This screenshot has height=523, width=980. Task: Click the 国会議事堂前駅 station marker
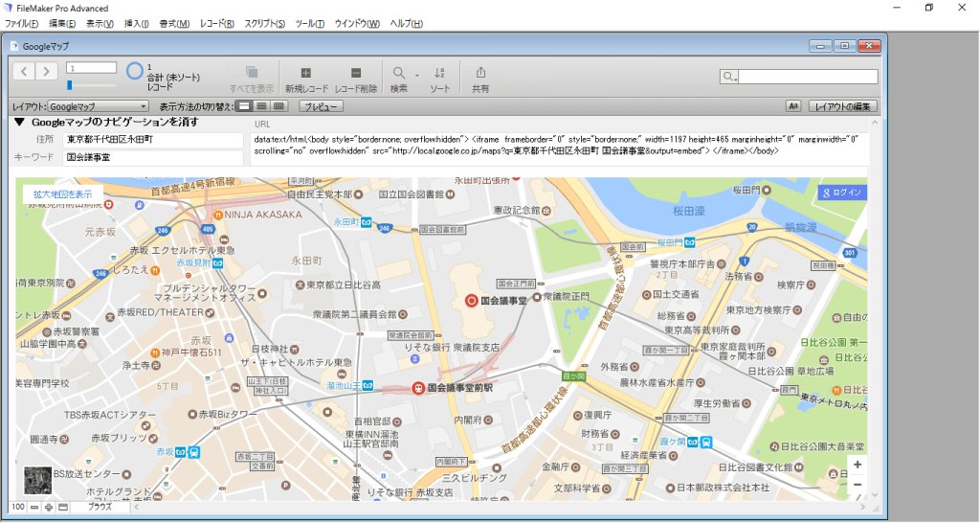[419, 388]
